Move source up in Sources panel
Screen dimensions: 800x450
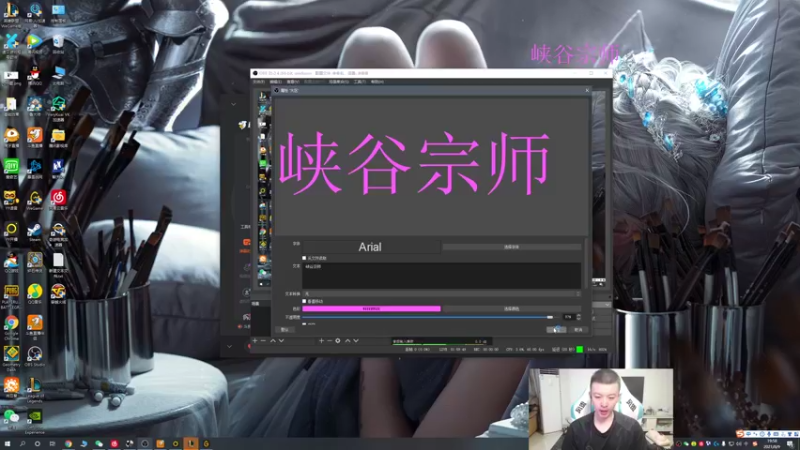click(347, 340)
